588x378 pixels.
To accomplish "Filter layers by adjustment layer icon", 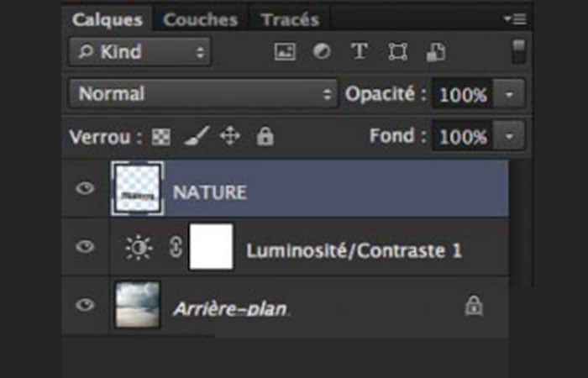I will point(322,52).
